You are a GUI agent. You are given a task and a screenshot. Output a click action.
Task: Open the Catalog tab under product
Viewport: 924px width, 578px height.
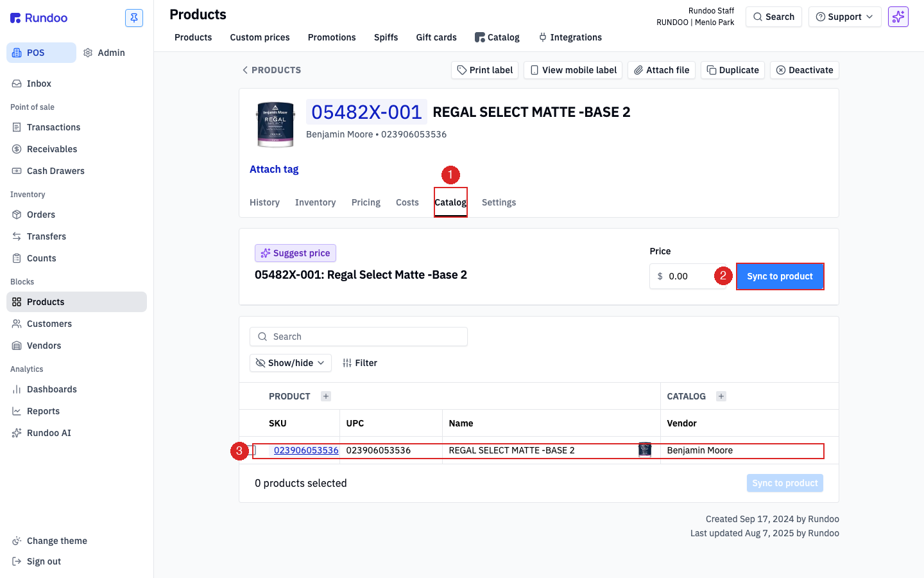[450, 202]
